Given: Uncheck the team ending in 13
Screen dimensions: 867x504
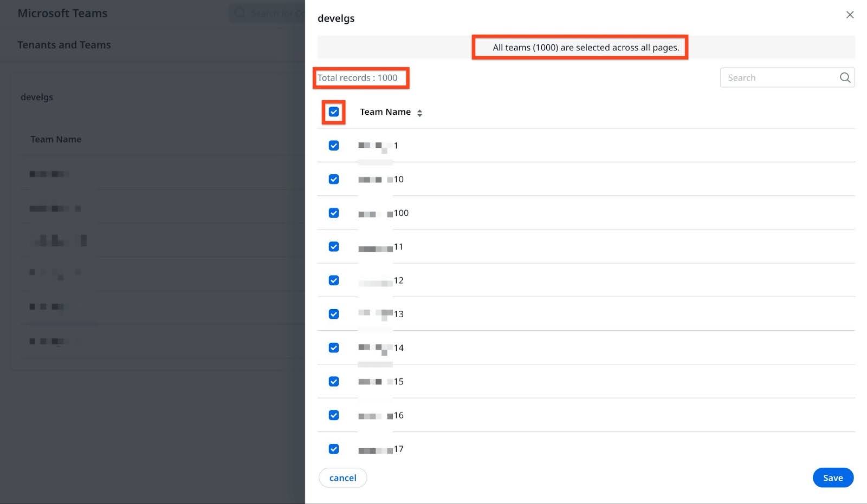Looking at the screenshot, I should pyautogui.click(x=334, y=314).
